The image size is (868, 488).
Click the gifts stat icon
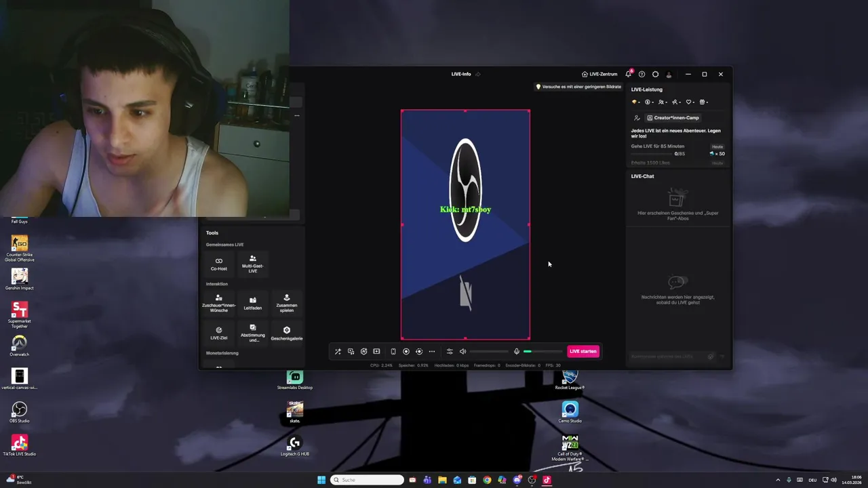tap(703, 102)
